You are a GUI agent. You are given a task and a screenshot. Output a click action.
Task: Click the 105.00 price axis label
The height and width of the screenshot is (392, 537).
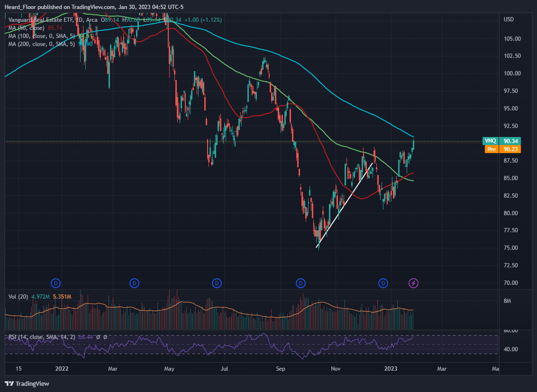point(512,39)
